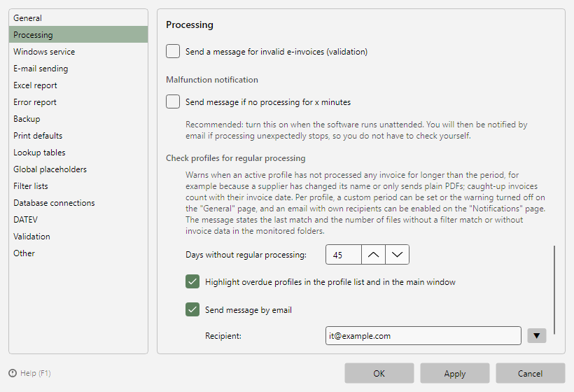Screen dimensions: 574x392
Task: Uncheck highlight overdue profiles checkbox
Action: [192, 282]
